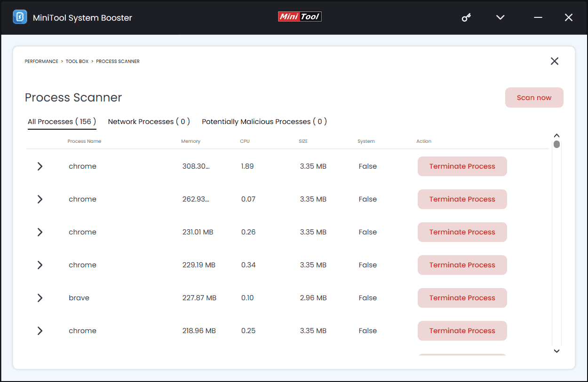Terminate the brave process
The image size is (588, 382).
462,298
